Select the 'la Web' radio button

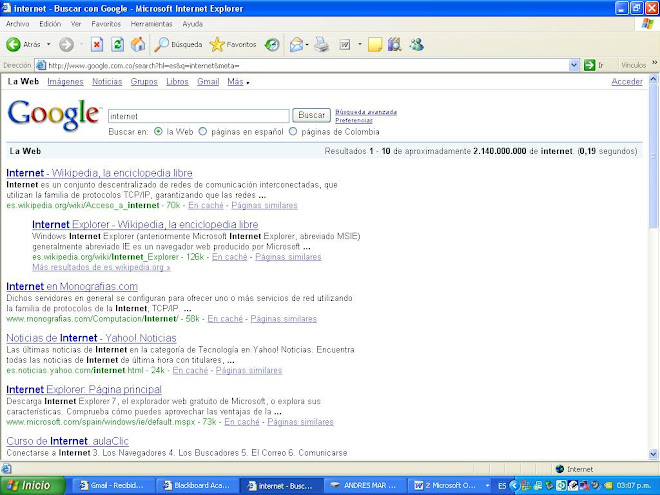(x=158, y=131)
